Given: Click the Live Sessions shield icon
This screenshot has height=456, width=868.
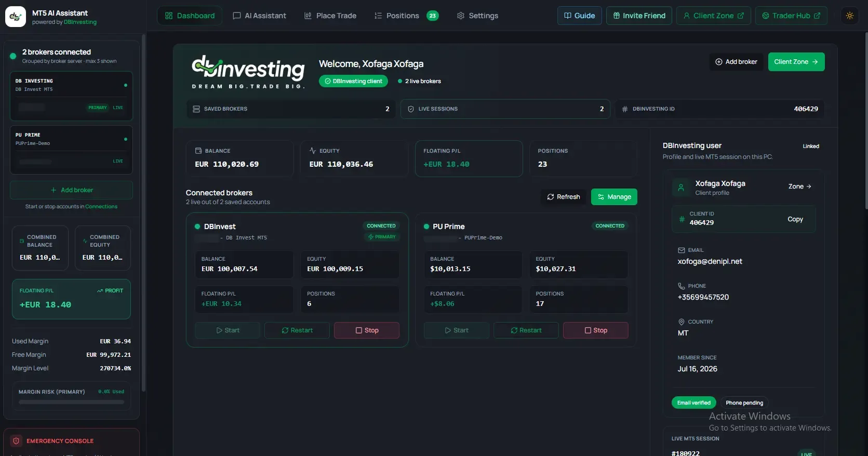Looking at the screenshot, I should 411,109.
